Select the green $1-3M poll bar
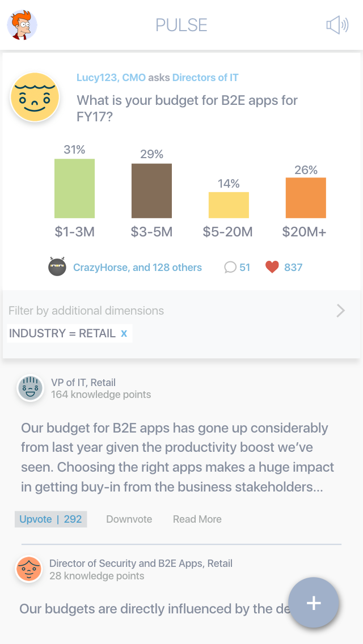The width and height of the screenshot is (363, 644). 74,188
